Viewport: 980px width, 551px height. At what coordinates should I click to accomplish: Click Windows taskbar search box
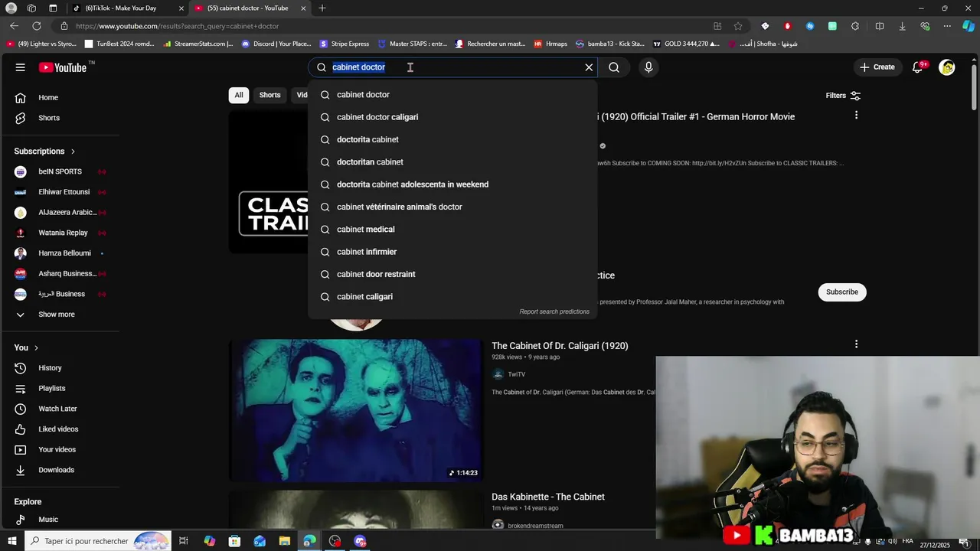point(99,541)
